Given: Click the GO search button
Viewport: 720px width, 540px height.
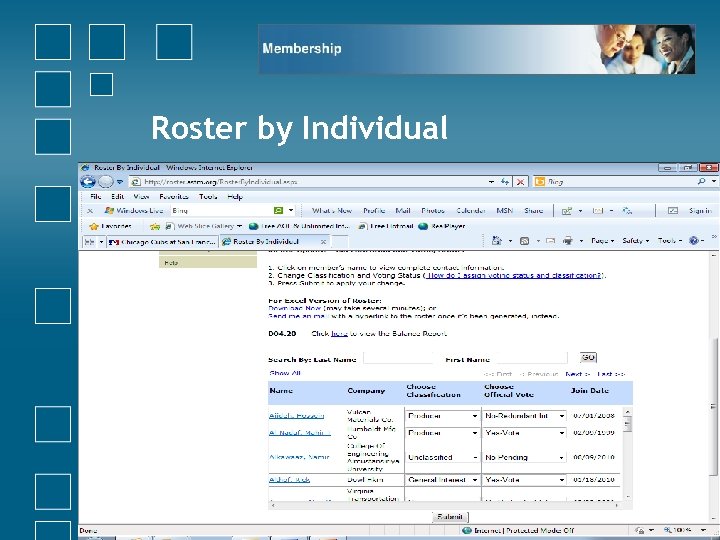Looking at the screenshot, I should 588,357.
